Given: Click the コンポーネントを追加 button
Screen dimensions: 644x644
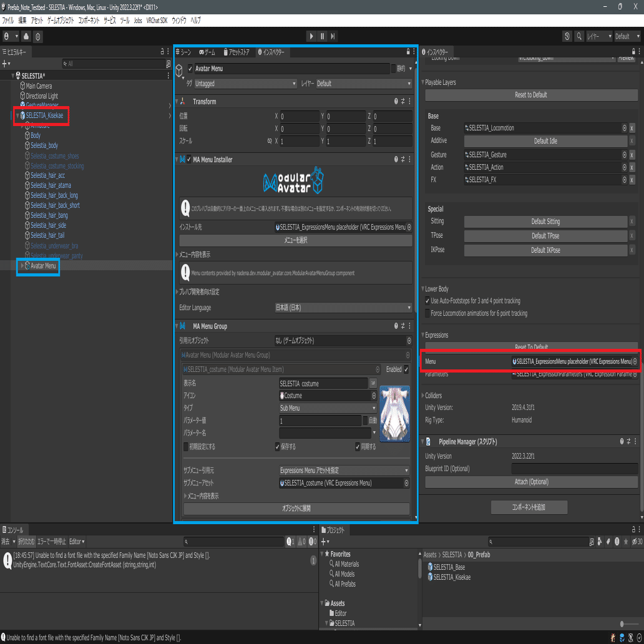Looking at the screenshot, I should pyautogui.click(x=529, y=507).
